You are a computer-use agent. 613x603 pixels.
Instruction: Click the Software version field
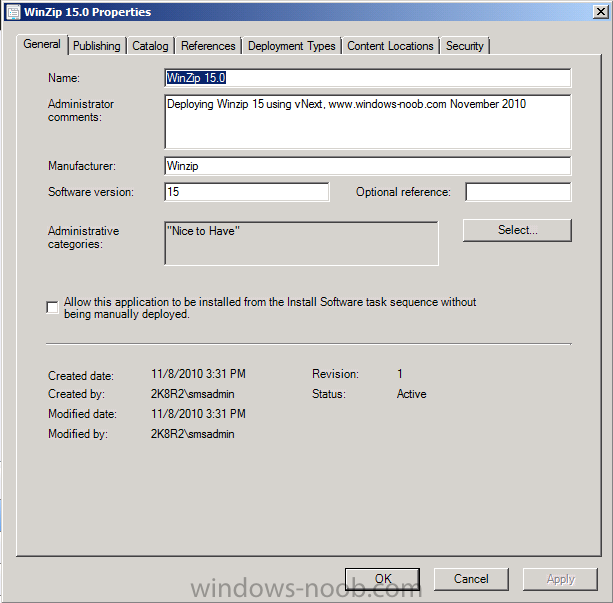247,192
